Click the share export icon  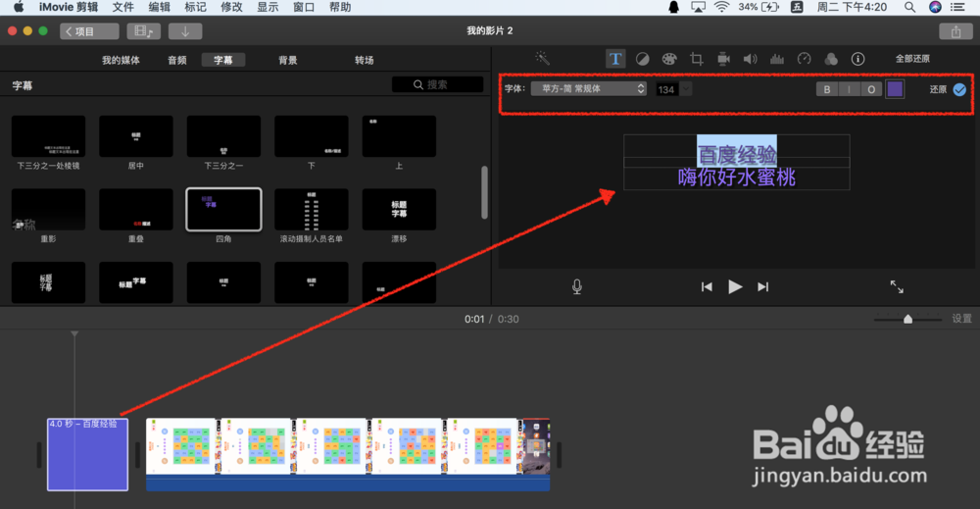point(955,31)
